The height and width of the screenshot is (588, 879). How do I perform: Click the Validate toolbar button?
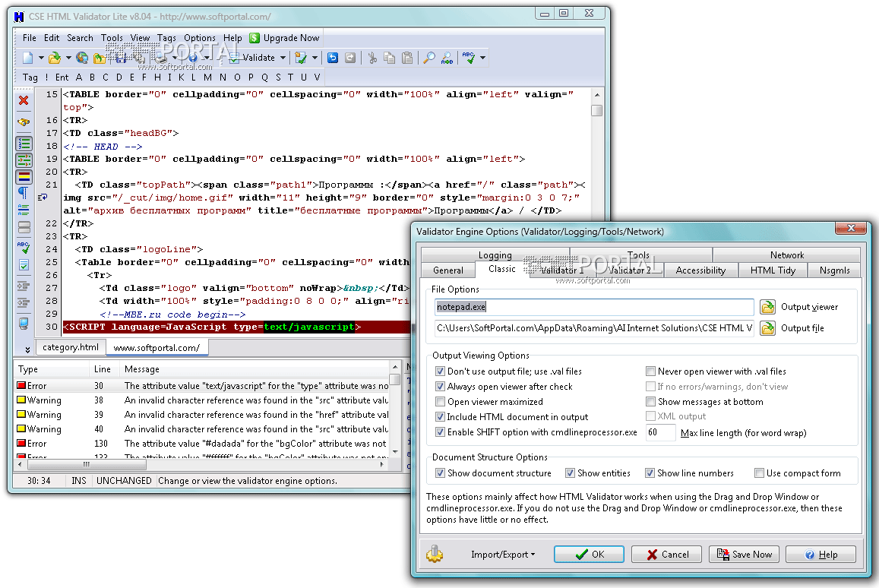click(x=252, y=58)
